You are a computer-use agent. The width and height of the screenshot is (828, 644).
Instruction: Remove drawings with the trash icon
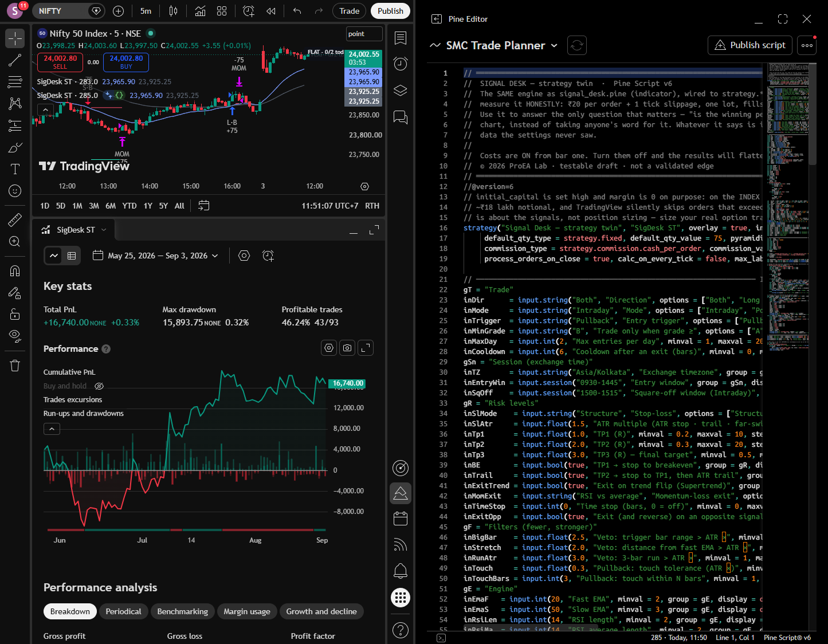pos(15,365)
